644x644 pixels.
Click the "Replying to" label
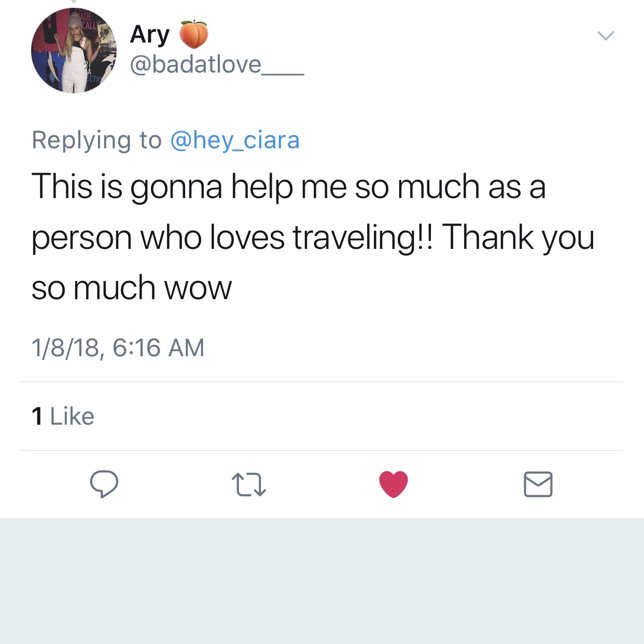point(96,140)
